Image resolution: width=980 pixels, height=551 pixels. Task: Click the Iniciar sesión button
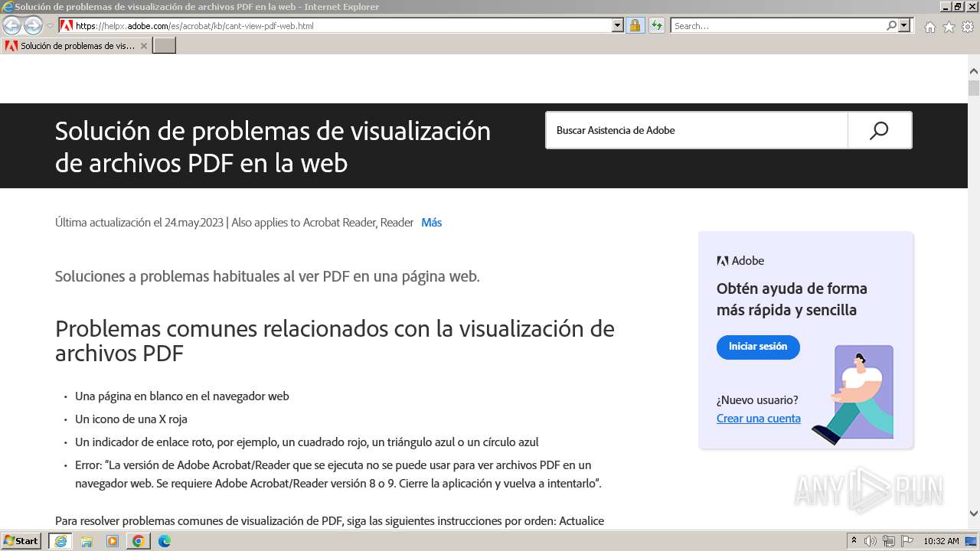click(758, 347)
